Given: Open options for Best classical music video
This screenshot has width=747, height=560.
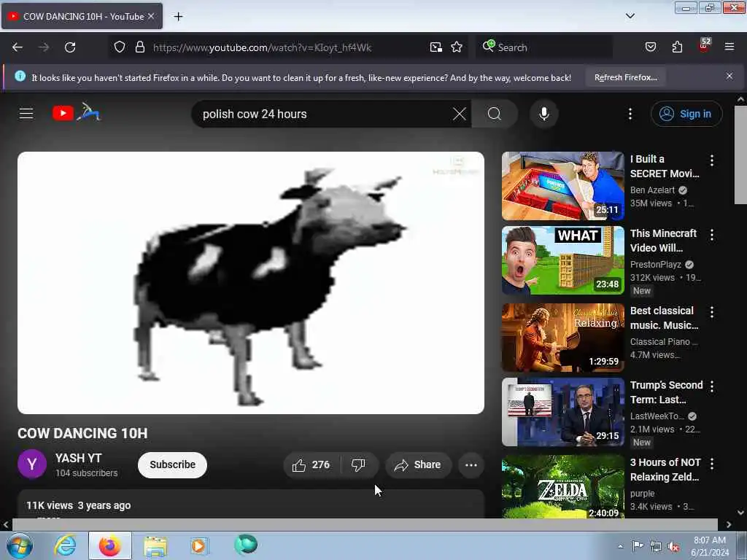Looking at the screenshot, I should click(x=712, y=312).
